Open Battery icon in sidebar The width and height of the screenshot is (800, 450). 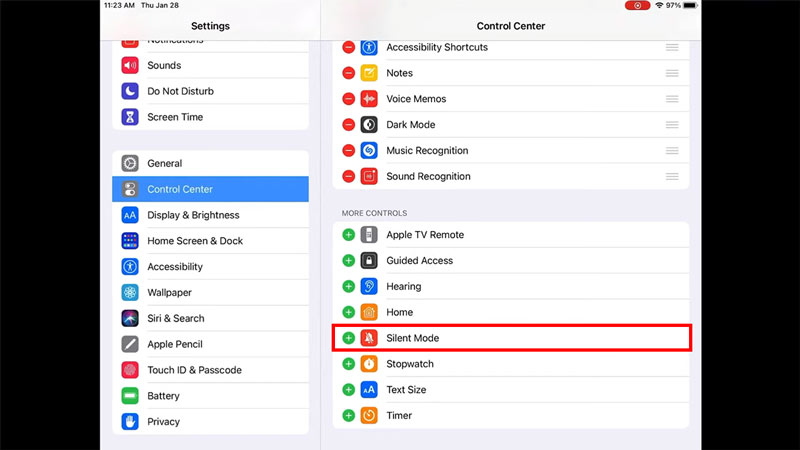click(x=130, y=396)
